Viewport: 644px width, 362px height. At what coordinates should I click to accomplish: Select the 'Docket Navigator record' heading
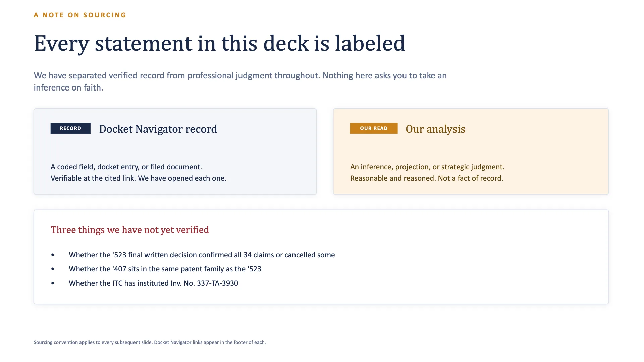158,129
